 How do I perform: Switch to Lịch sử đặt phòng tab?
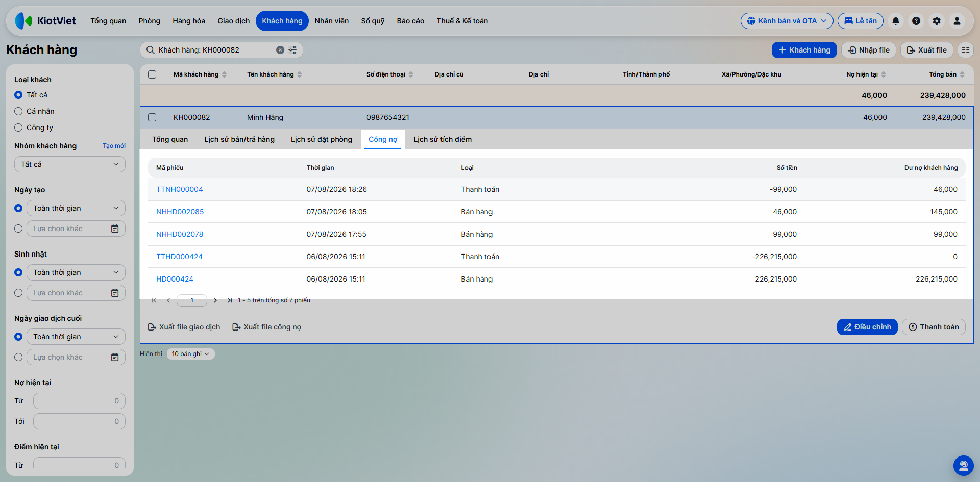coord(322,139)
